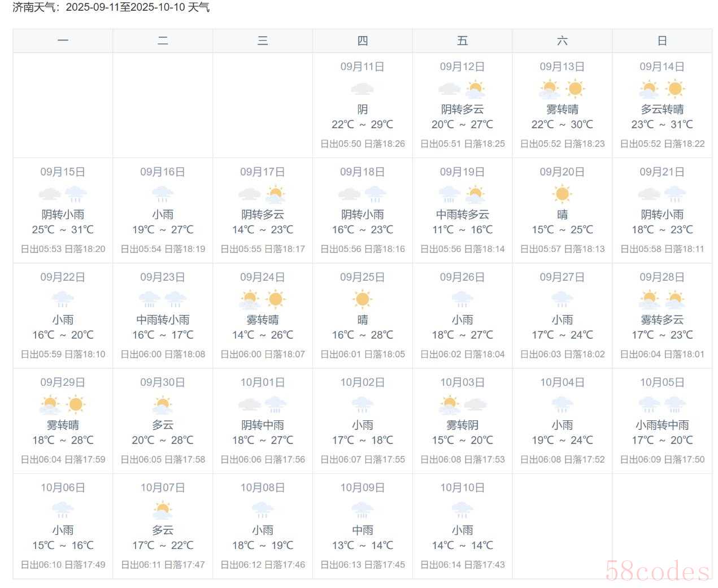Image resolution: width=718 pixels, height=588 pixels.
Task: Select the 一 (Monday) column header
Action: 63,41
